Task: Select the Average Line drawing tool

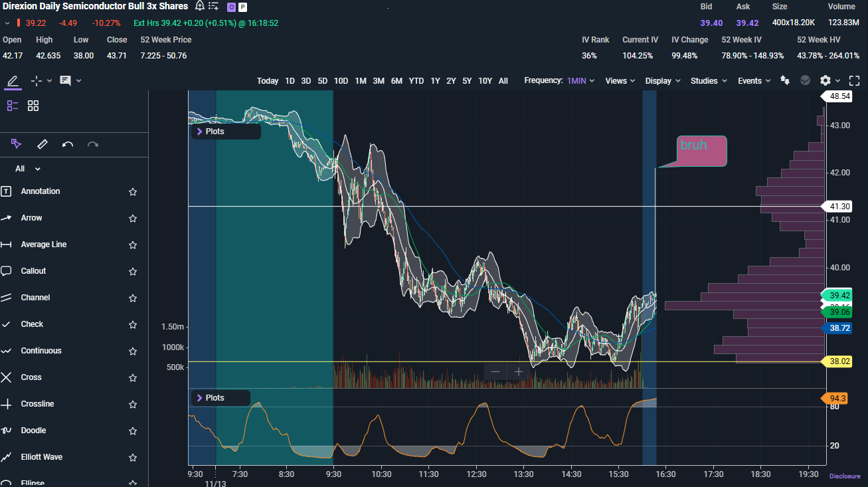Action: pos(44,244)
